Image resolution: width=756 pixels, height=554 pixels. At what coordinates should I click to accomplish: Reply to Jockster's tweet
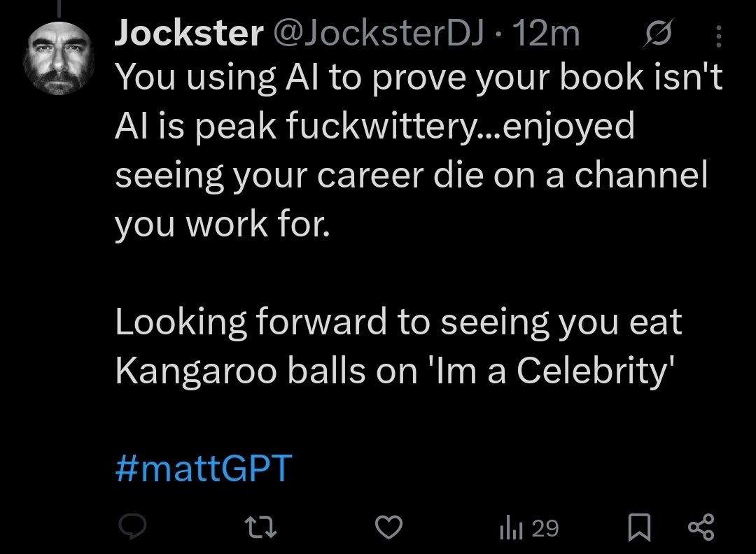pos(131,527)
